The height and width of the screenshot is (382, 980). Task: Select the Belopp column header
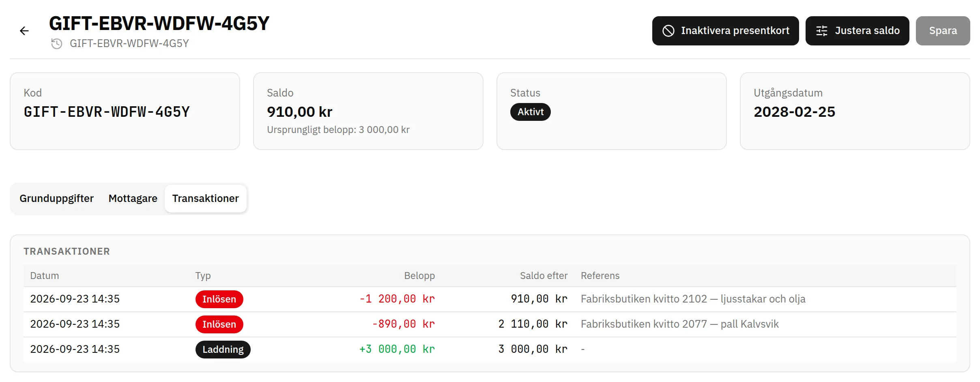click(419, 276)
